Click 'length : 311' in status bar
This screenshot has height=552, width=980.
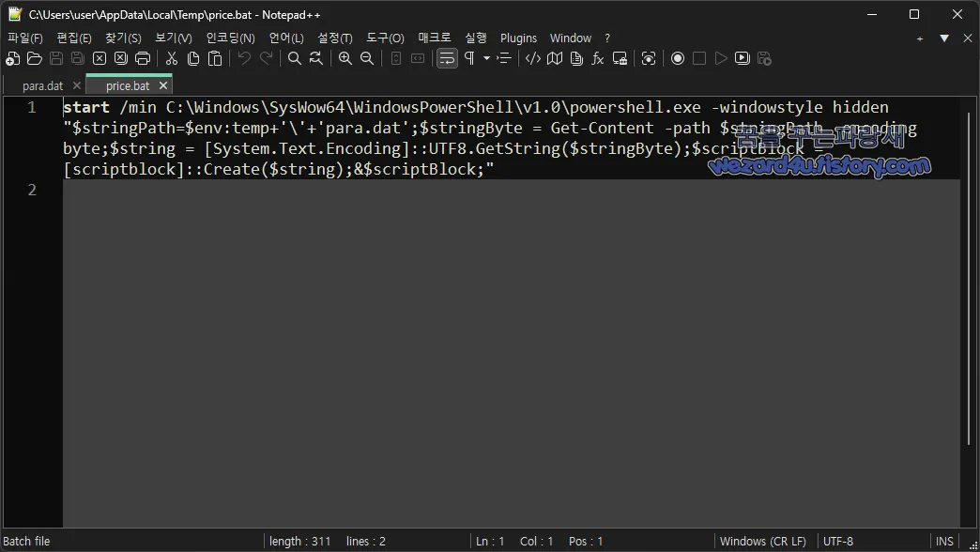[300, 542]
